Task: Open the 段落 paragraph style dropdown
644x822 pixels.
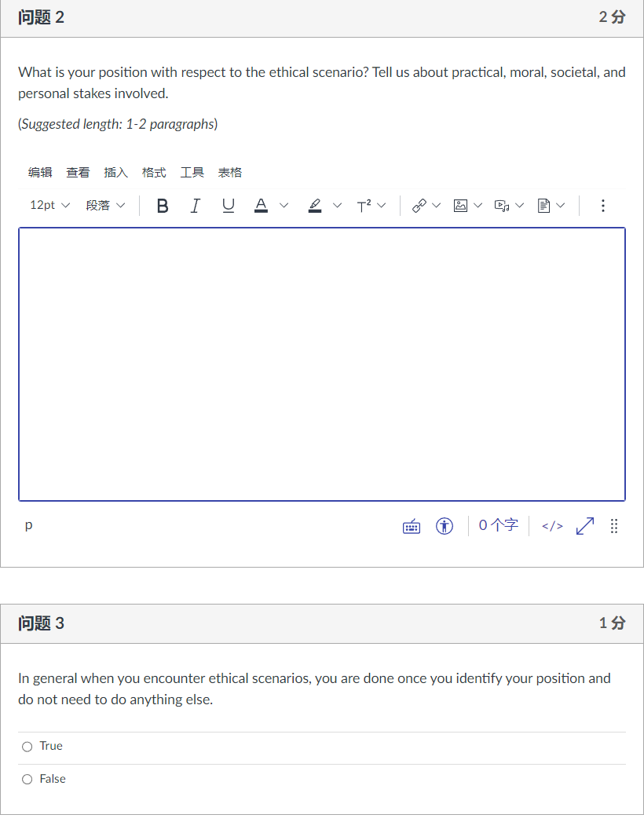Action: click(105, 206)
